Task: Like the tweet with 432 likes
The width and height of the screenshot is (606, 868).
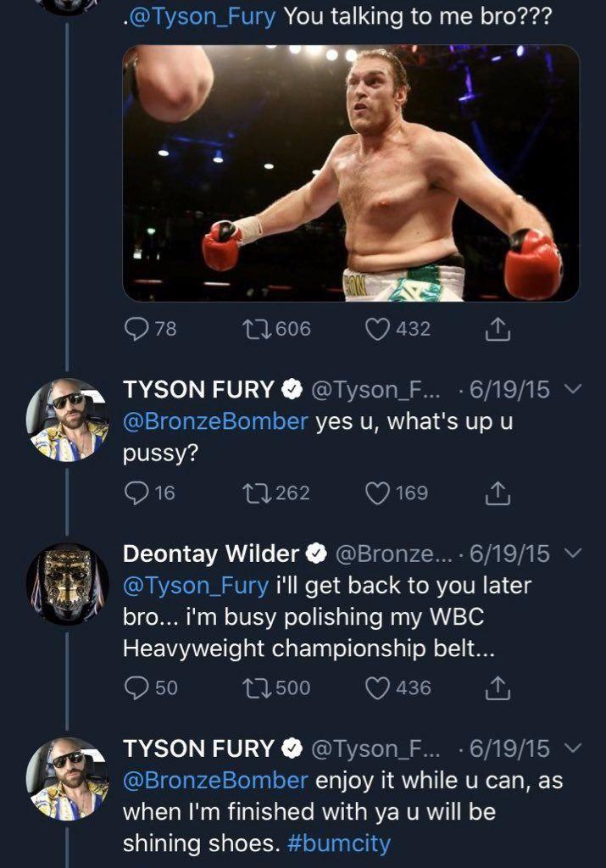Action: tap(377, 328)
